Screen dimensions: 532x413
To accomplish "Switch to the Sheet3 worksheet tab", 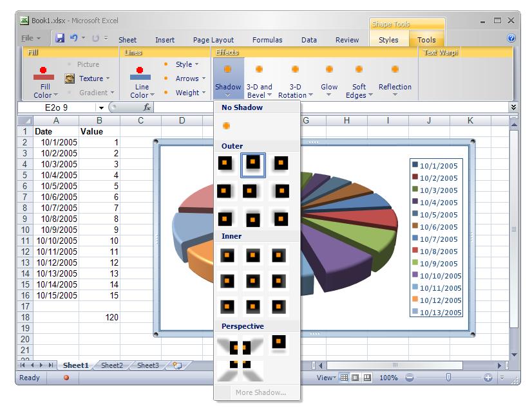I will point(148,365).
